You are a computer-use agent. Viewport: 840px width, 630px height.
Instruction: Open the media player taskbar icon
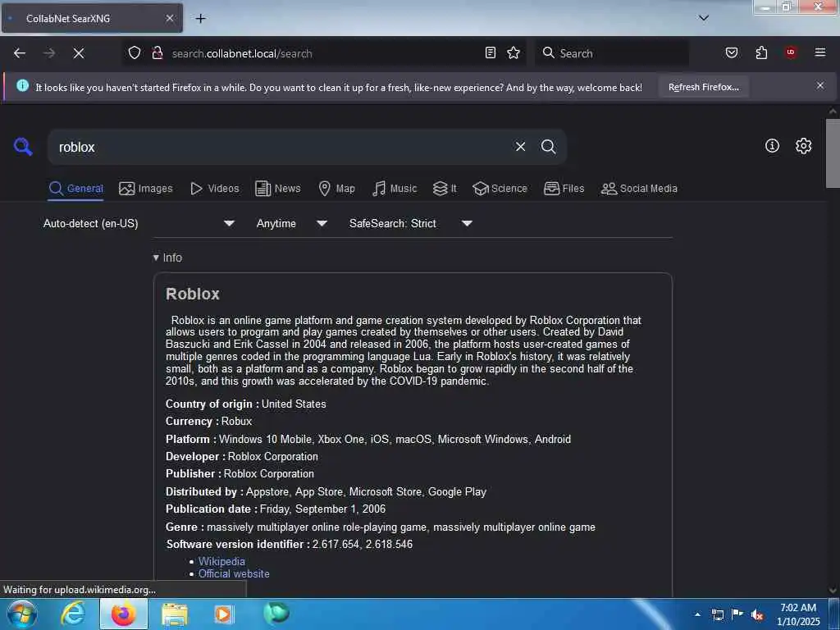click(x=224, y=614)
